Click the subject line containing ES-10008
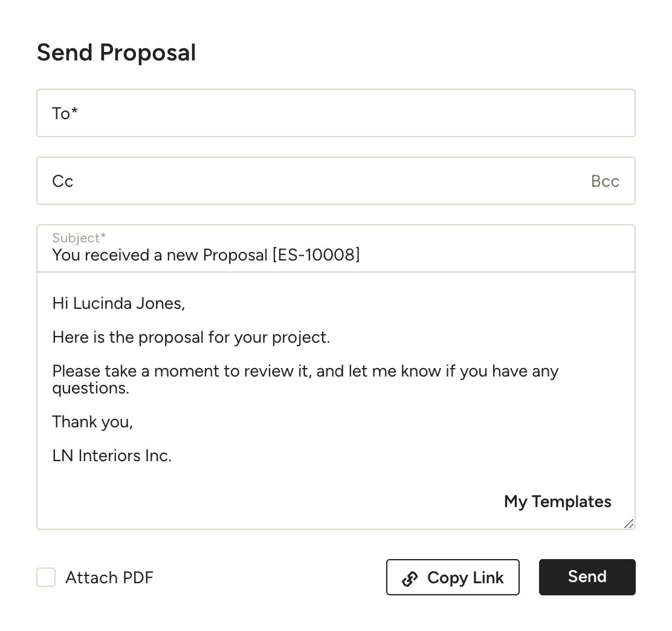 coord(205,254)
